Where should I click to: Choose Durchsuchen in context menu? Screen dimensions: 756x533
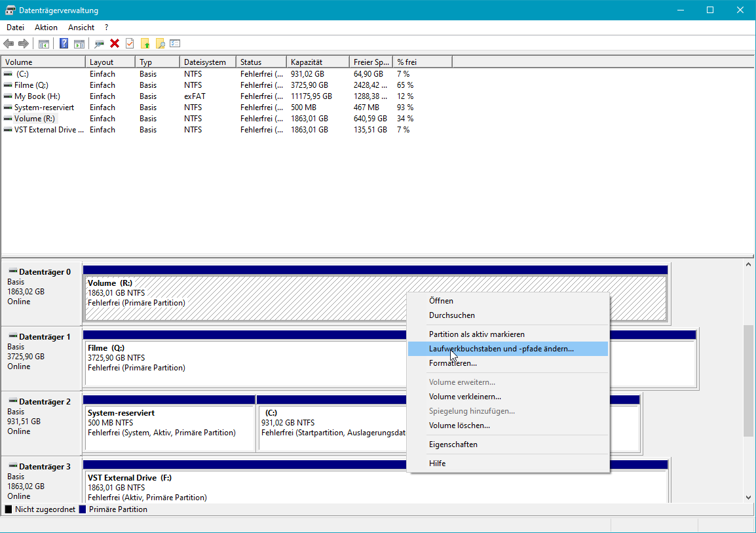pos(508,315)
